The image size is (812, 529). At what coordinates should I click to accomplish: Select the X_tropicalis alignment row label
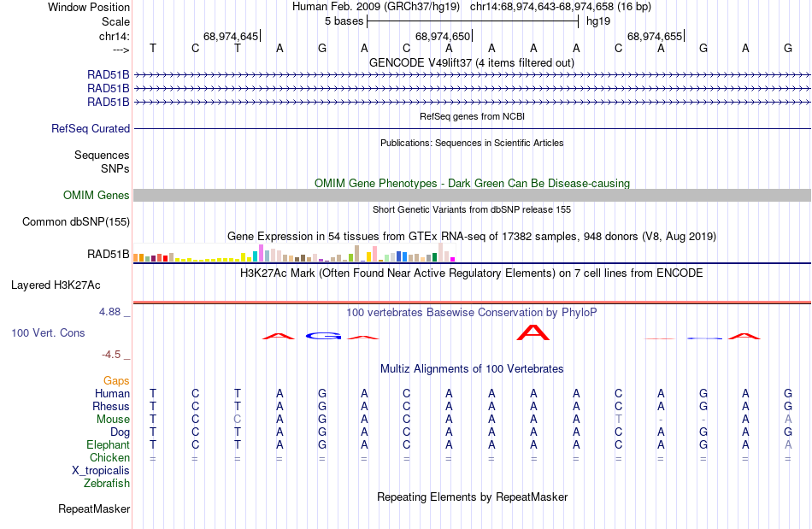[101, 471]
